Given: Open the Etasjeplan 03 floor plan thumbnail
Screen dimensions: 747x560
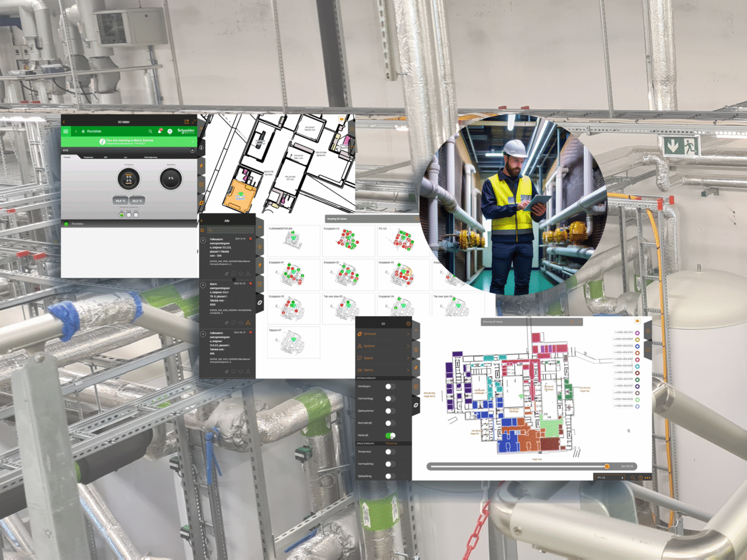Looking at the screenshot, I should [403, 274].
